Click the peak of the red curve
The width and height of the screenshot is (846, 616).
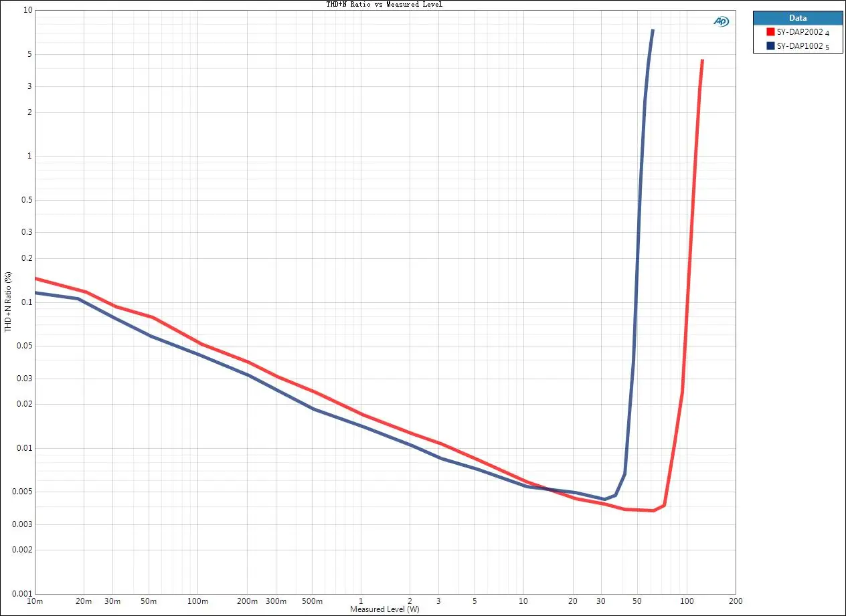[x=702, y=60]
